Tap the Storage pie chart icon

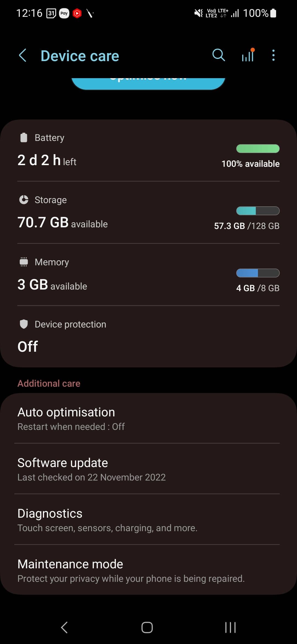pyautogui.click(x=24, y=200)
